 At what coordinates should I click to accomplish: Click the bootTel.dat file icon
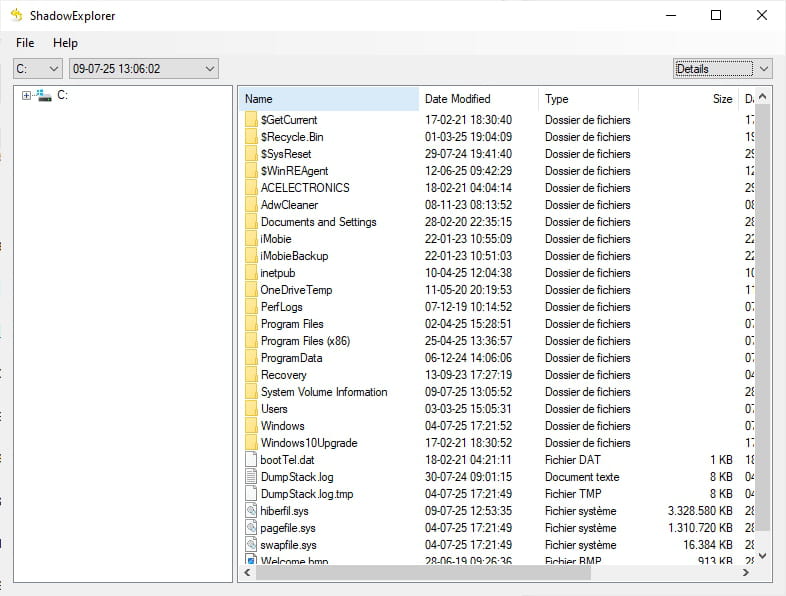coord(251,460)
